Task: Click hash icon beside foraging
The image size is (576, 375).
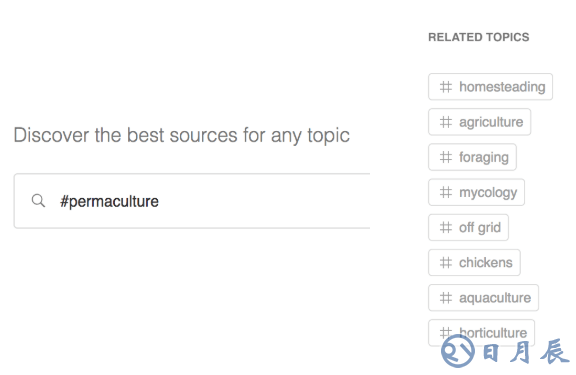Action: pos(446,157)
